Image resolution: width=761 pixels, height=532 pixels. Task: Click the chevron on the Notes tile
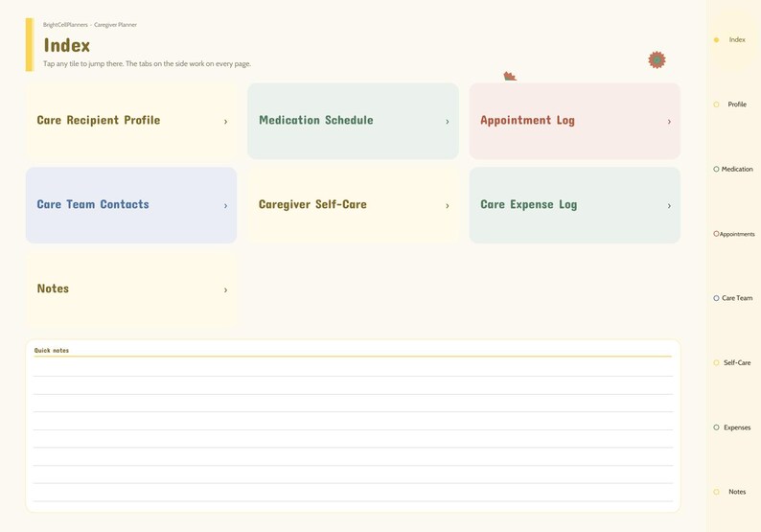tap(225, 290)
